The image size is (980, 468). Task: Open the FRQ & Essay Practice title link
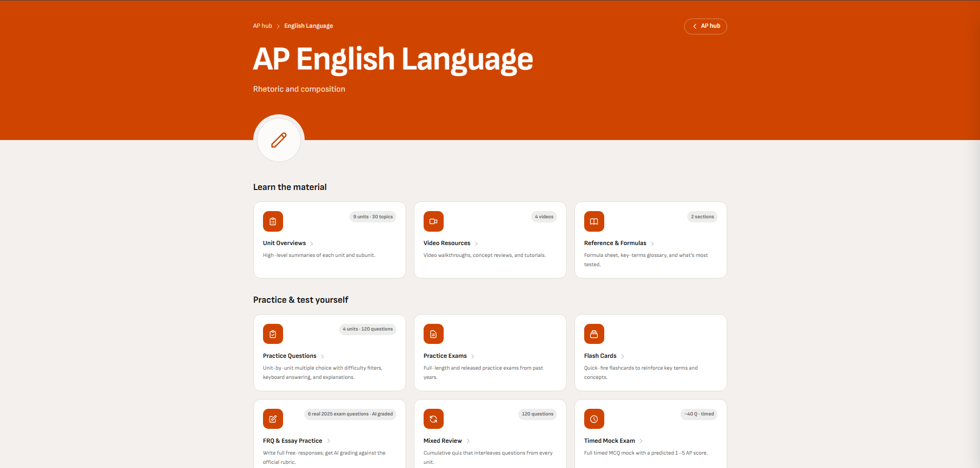[x=292, y=441]
